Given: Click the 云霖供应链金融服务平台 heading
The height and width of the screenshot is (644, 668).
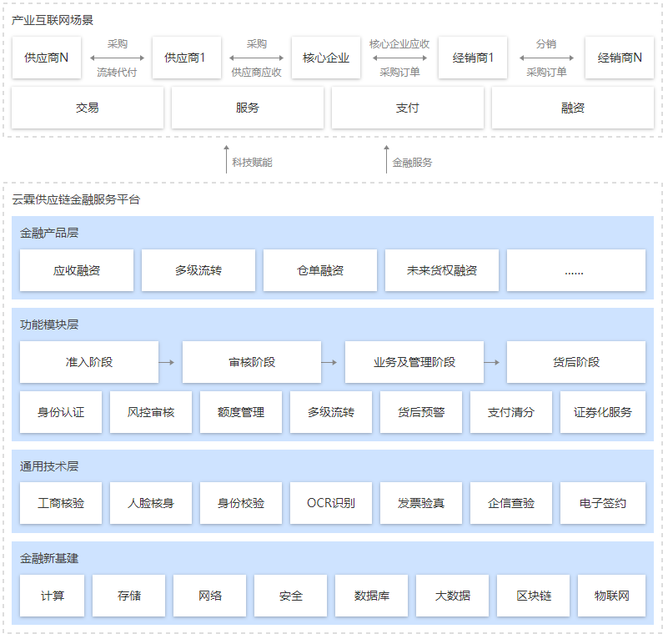Looking at the screenshot, I should click(76, 199).
